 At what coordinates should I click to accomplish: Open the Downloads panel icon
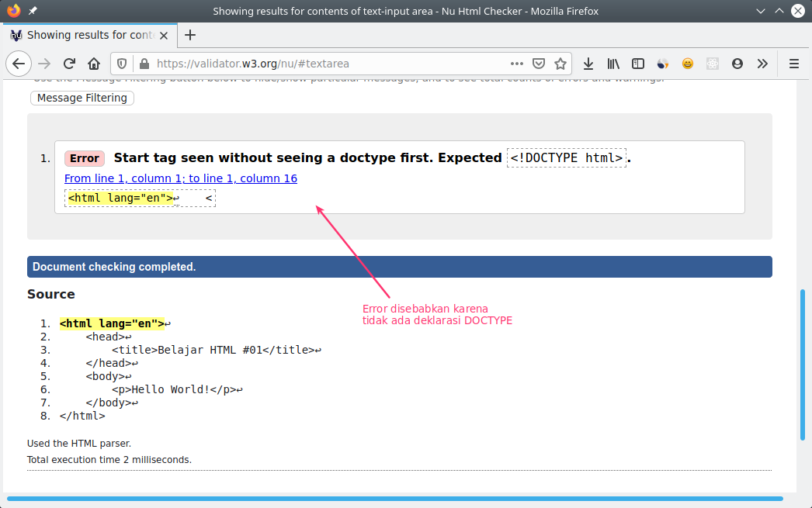(588, 64)
